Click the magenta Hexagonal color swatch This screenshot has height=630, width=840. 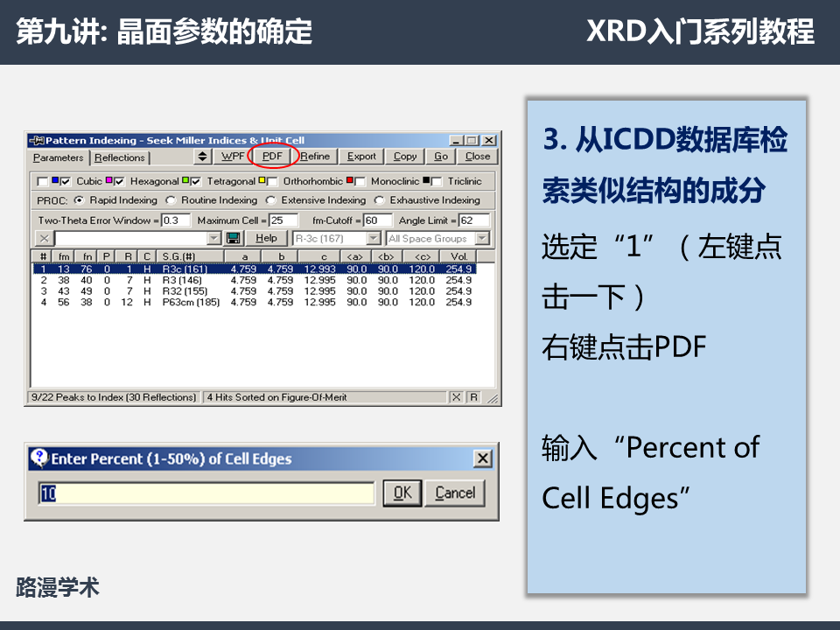click(x=109, y=180)
